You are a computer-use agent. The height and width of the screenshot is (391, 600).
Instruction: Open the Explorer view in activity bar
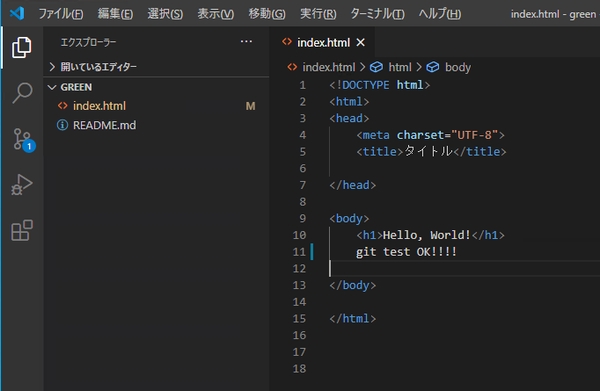tap(21, 47)
